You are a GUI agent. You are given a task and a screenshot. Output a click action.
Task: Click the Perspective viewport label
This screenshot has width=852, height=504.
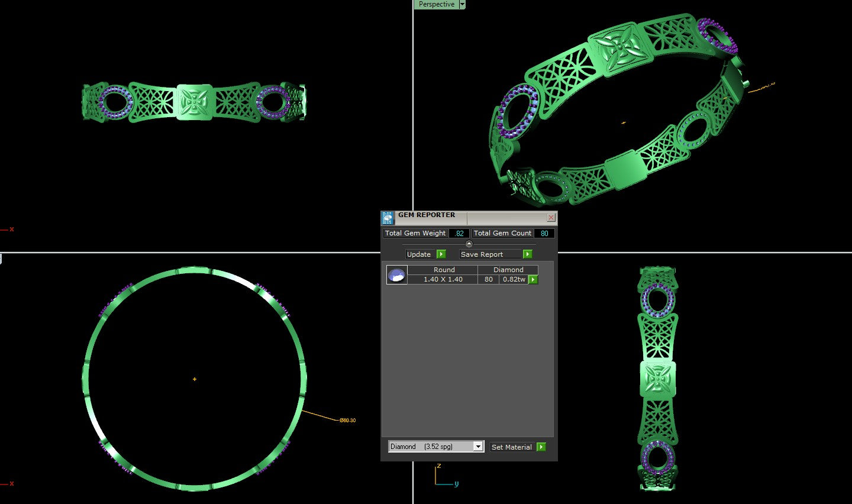coord(436,5)
